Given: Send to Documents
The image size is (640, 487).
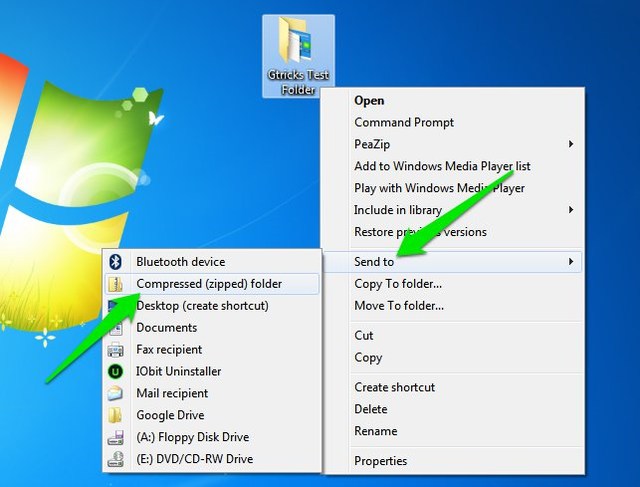Looking at the screenshot, I should (x=212, y=328).
